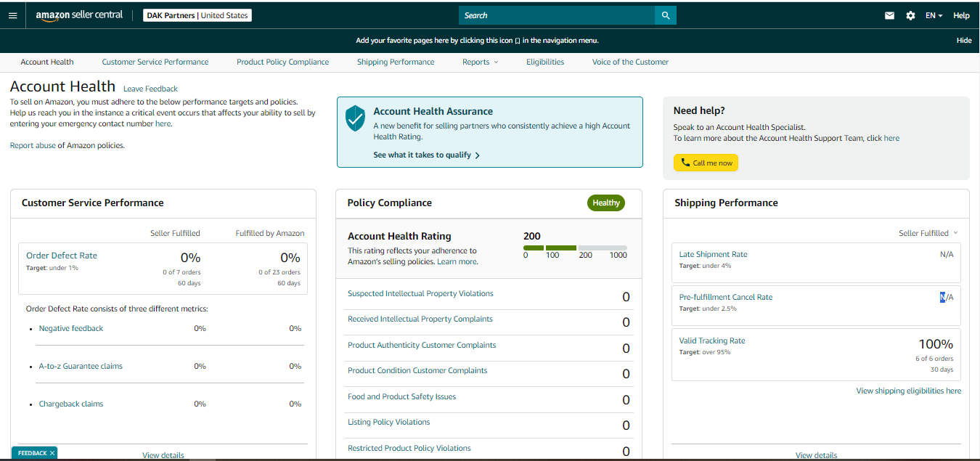View details under Customer Service Performance
The width and height of the screenshot is (980, 461).
163,456
